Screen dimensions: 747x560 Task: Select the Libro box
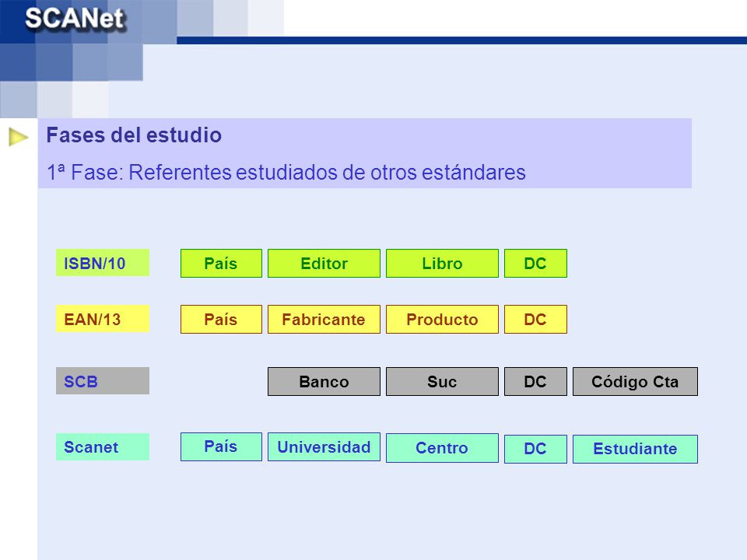point(442,263)
